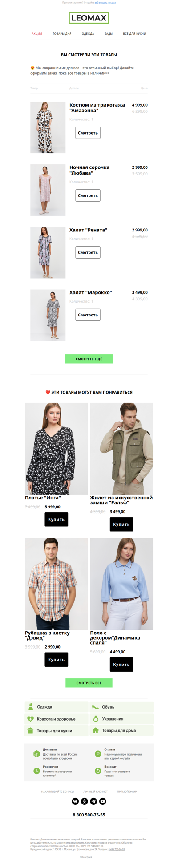
Task: Click the green Смотреть ещё button
Action: 89,359
